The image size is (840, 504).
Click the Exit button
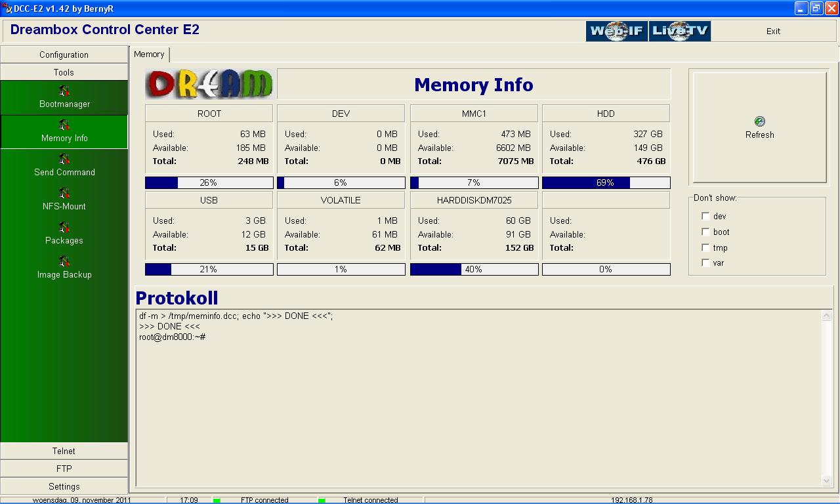(x=773, y=31)
